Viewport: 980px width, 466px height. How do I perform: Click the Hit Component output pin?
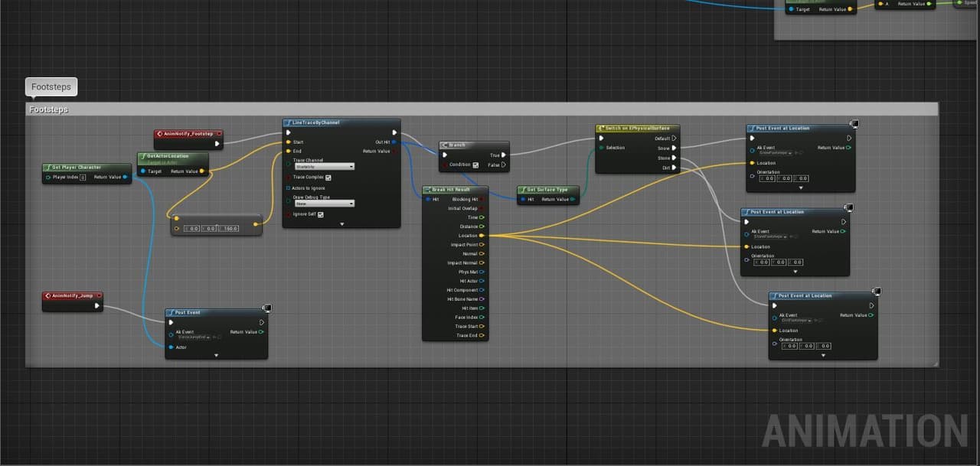pyautogui.click(x=482, y=290)
